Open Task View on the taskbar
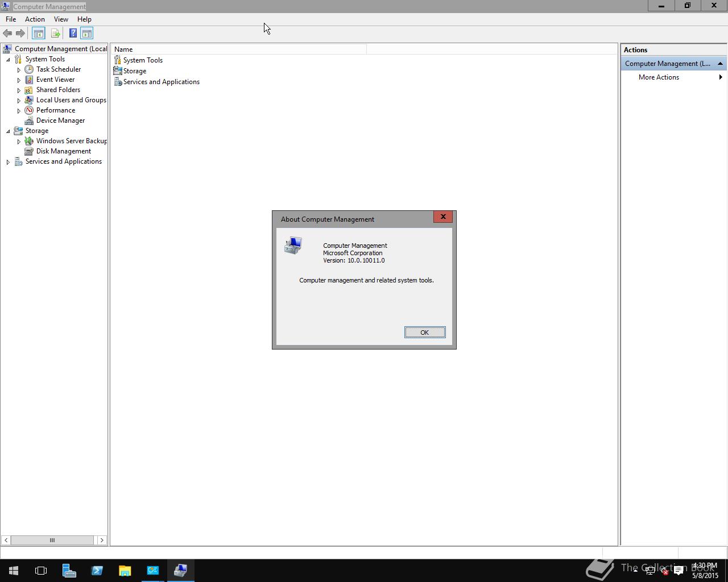728x582 pixels. click(41, 571)
